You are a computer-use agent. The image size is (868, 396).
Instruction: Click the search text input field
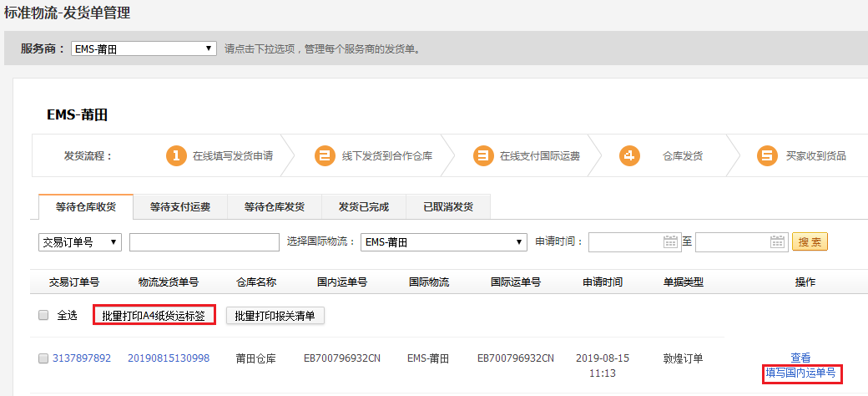click(204, 242)
